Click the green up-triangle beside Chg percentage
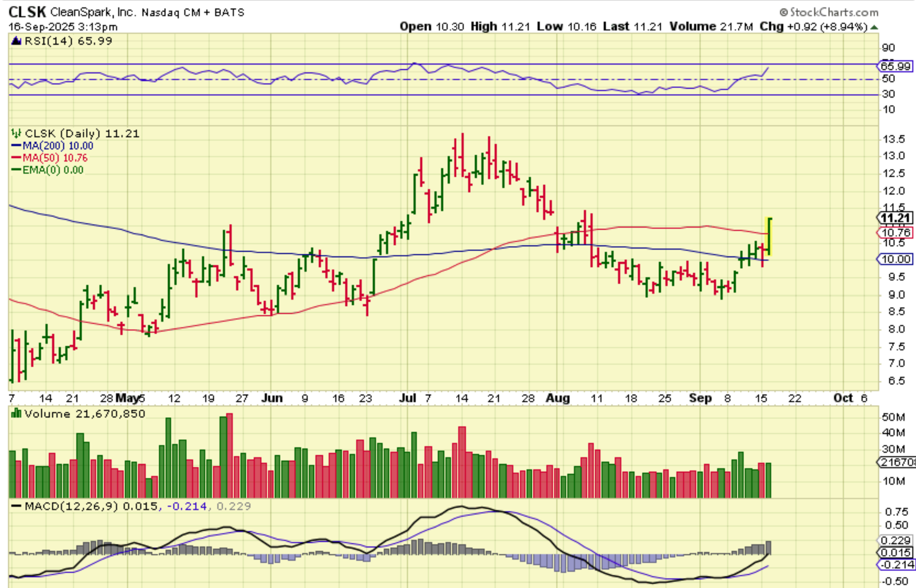The width and height of the screenshot is (916, 588). click(874, 27)
